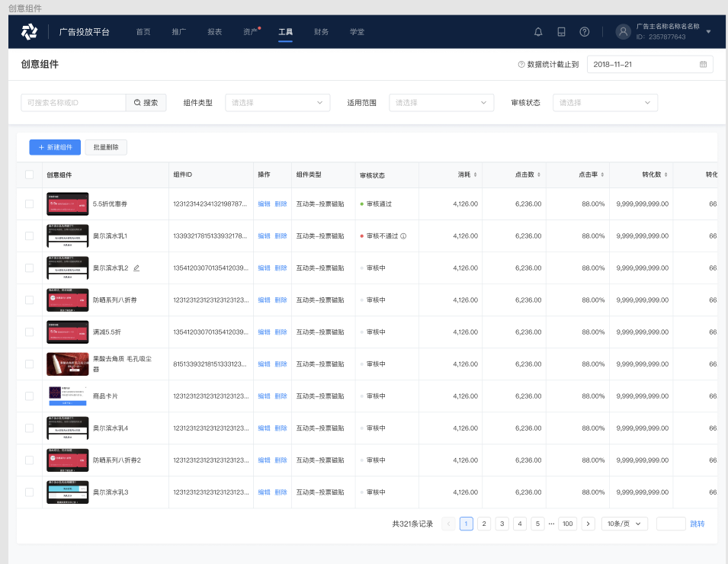Click 编辑 for 商品卡片
This screenshot has height=564, width=728.
click(x=265, y=396)
